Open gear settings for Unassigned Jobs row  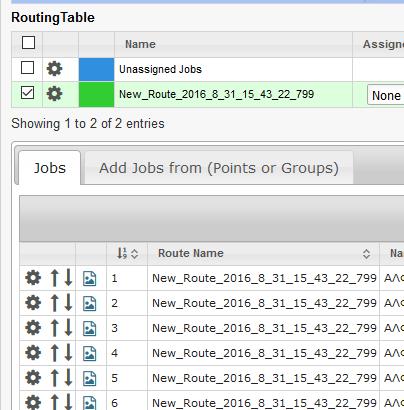[x=54, y=69]
